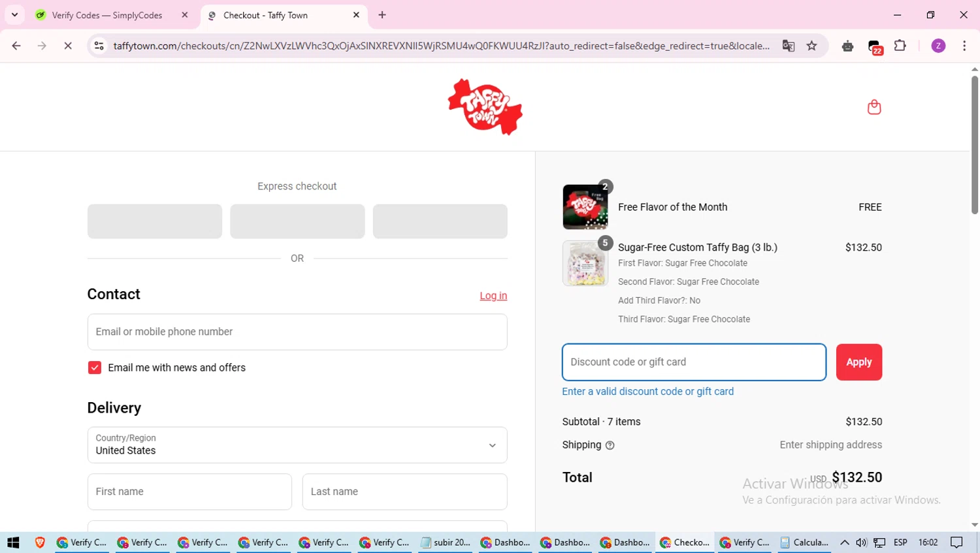980x553 pixels.
Task: Close the Verify Codes — SimplyCodes tab
Action: coord(185,15)
